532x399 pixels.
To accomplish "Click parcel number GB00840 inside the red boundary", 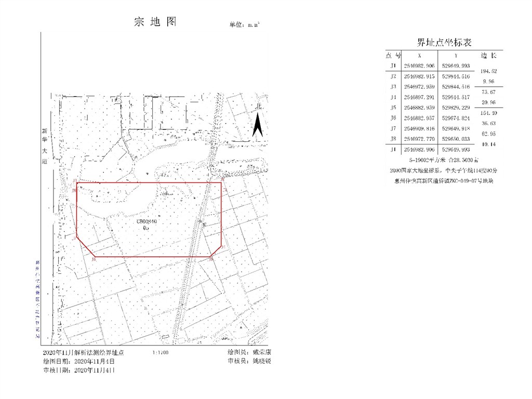I will [147, 221].
